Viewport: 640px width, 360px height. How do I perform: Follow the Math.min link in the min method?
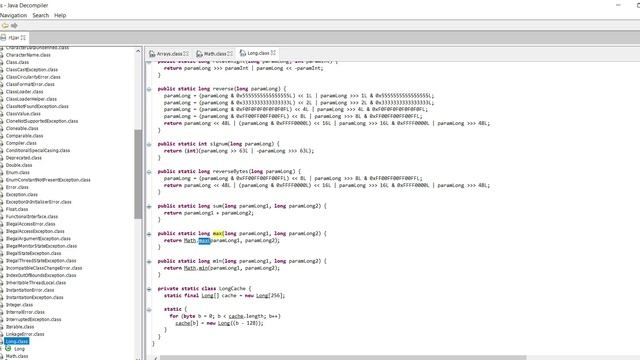click(x=196, y=268)
